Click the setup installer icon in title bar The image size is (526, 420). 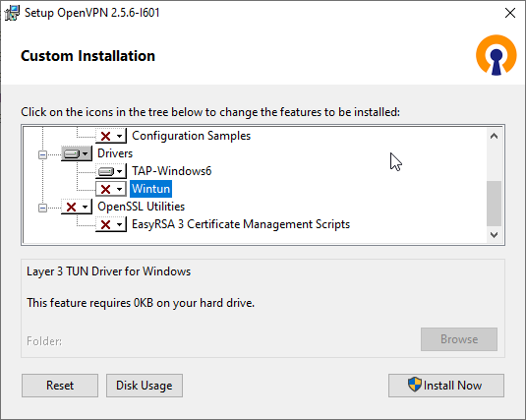(x=12, y=13)
